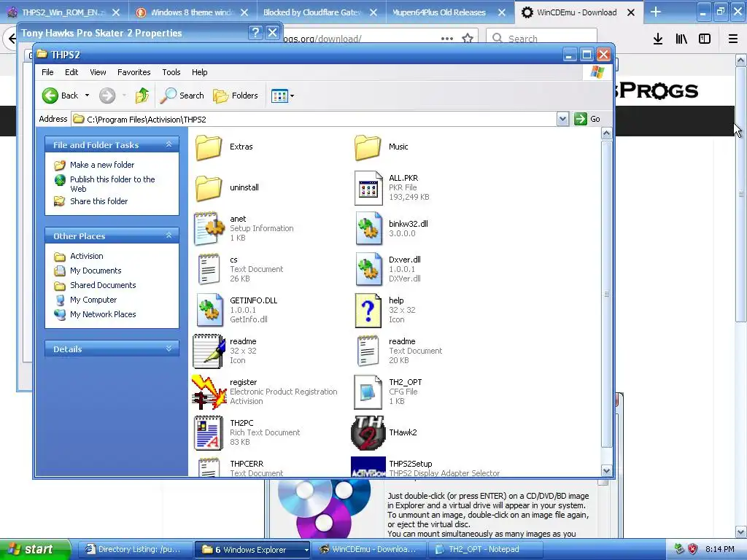Click the red shield tray icon
The width and height of the screenshot is (747, 560).
[693, 550]
